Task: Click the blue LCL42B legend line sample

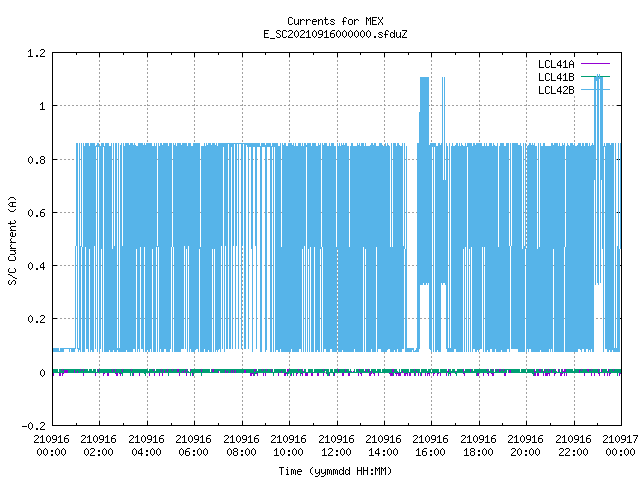Action: (x=595, y=89)
